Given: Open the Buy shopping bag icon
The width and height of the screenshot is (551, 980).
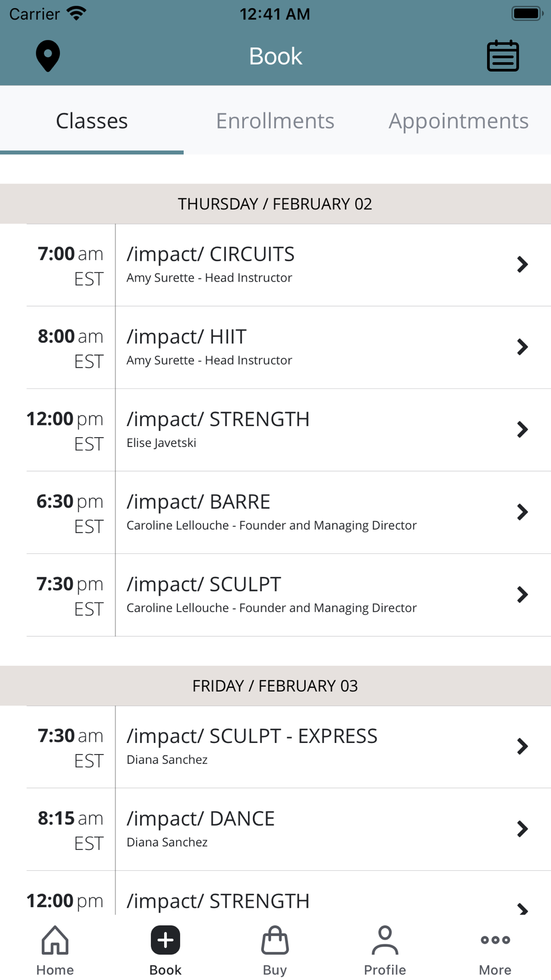Looking at the screenshot, I should (275, 940).
